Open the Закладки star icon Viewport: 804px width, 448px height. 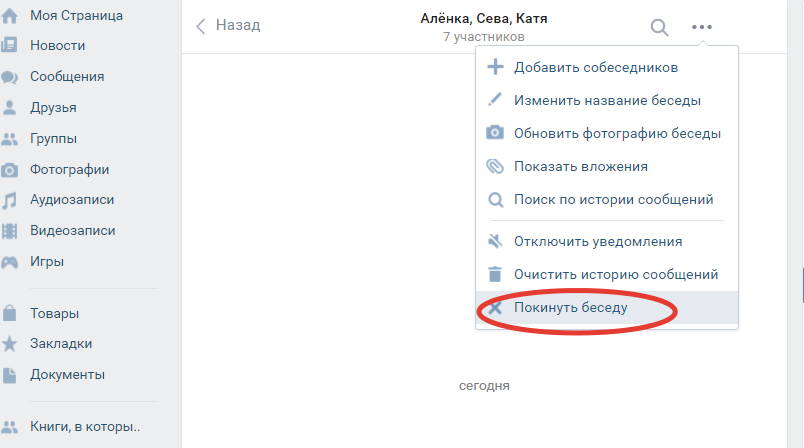click(10, 344)
